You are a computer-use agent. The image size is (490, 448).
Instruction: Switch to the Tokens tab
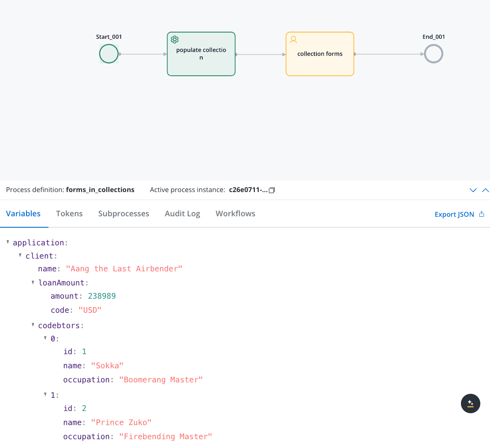69,214
